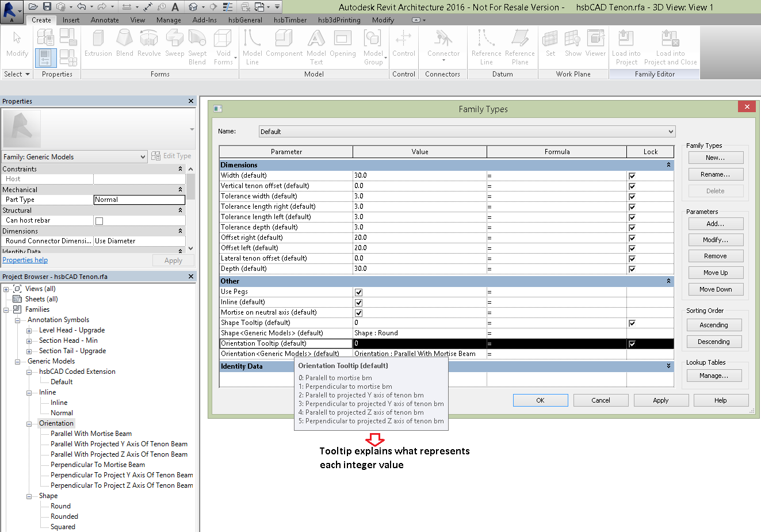761x532 pixels.
Task: Activate the Reference Plane tool
Action: coord(520,46)
